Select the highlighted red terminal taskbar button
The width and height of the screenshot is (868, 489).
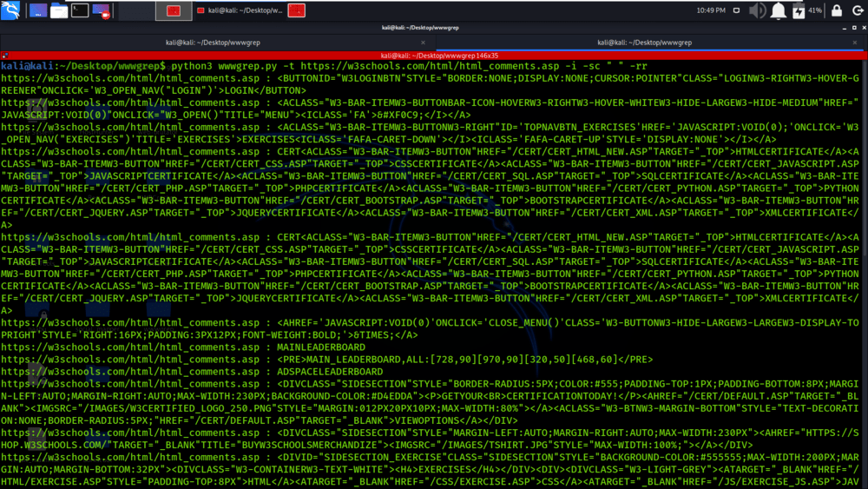tap(174, 10)
